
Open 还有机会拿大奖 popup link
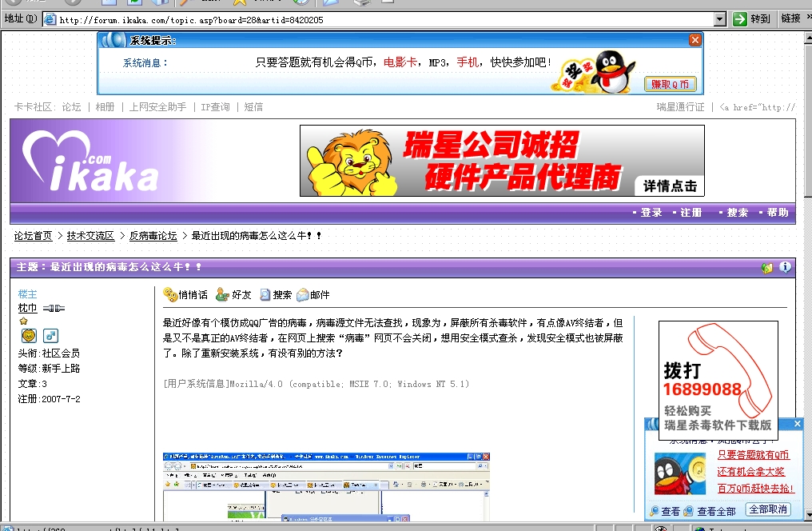[751, 472]
